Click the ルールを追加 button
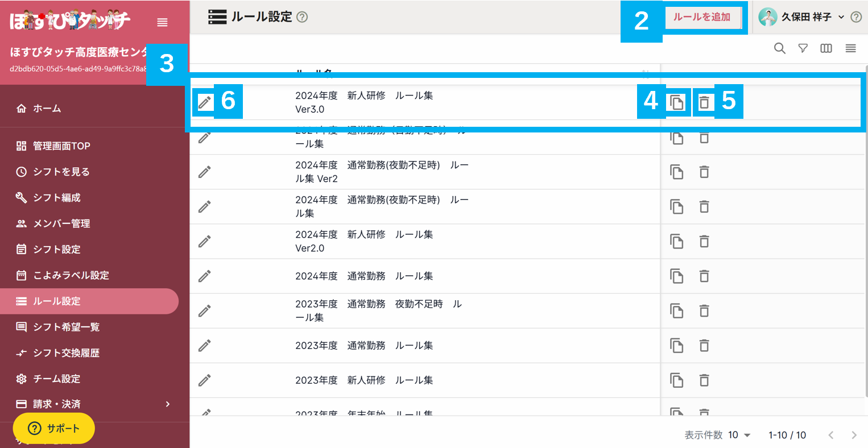Viewport: 868px width, 448px height. [x=705, y=18]
